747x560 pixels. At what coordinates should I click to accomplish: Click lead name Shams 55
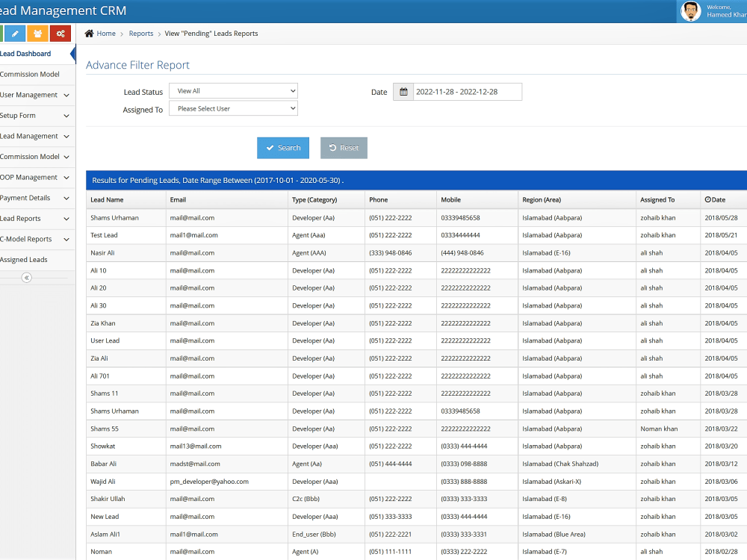pyautogui.click(x=105, y=429)
